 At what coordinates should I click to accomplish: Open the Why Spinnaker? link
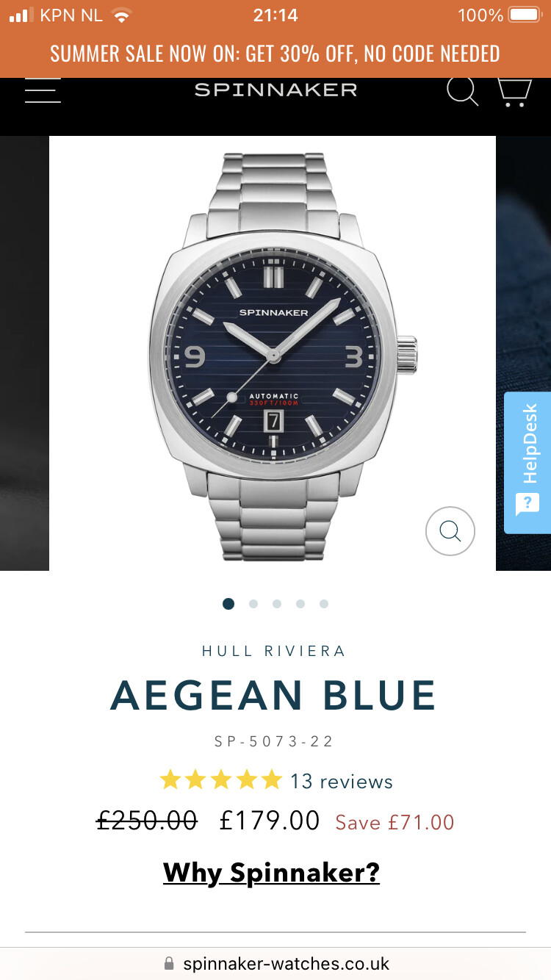click(271, 873)
